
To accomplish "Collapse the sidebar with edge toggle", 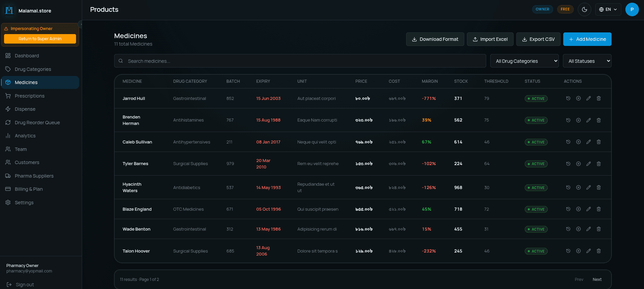I will (80, 24).
